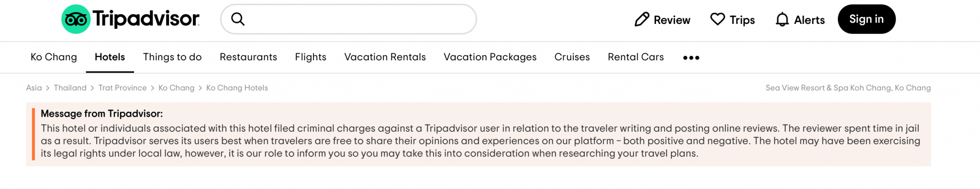
Task: Select the Cruises tab
Action: click(x=572, y=57)
